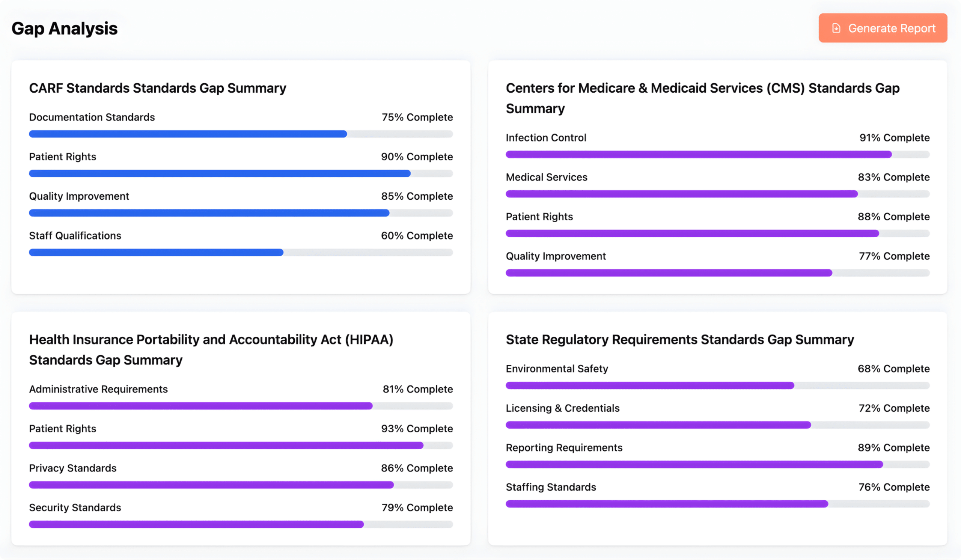The image size is (961, 560).
Task: Click the CARF Patient Rights progress bar
Action: point(241,174)
